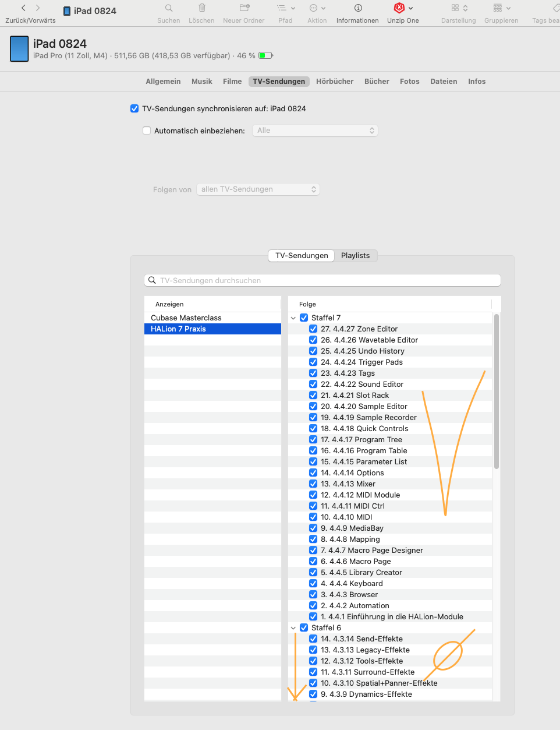Select HALion 7 Praxis show

pyautogui.click(x=212, y=329)
